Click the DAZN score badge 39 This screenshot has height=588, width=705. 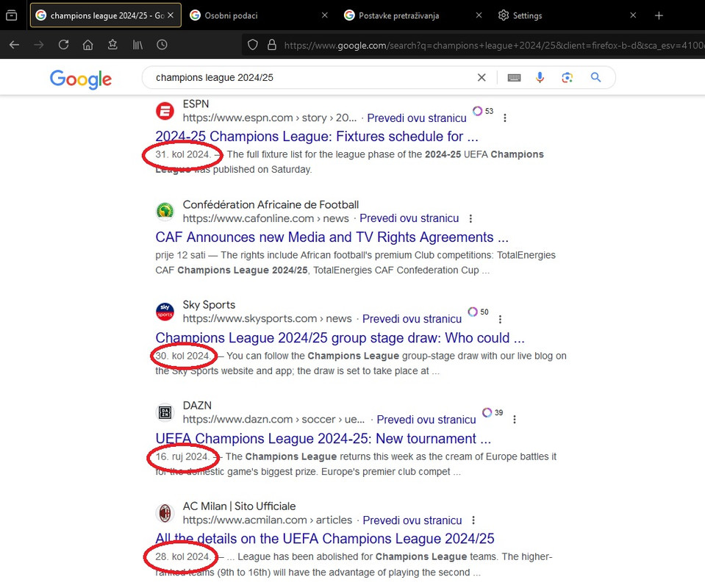click(x=493, y=412)
